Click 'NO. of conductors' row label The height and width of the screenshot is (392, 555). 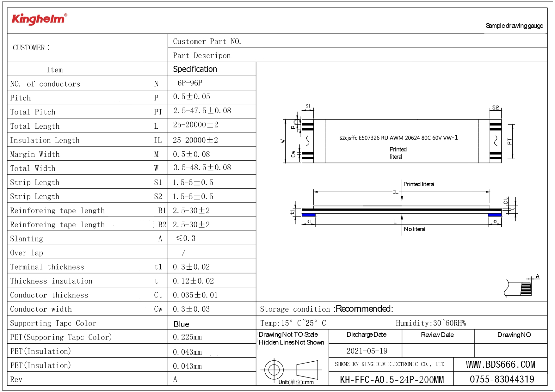pyautogui.click(x=45, y=84)
